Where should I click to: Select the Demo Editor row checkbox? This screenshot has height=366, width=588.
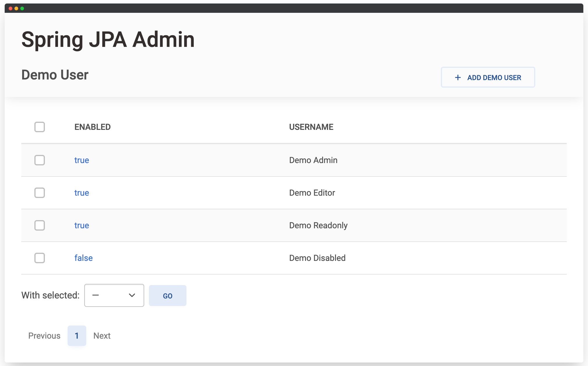point(40,193)
